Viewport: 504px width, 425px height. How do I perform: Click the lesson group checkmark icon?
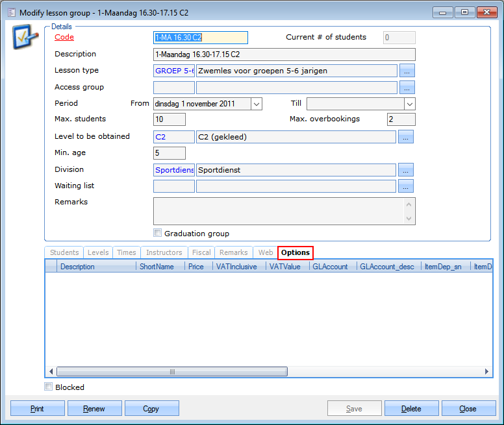point(22,40)
